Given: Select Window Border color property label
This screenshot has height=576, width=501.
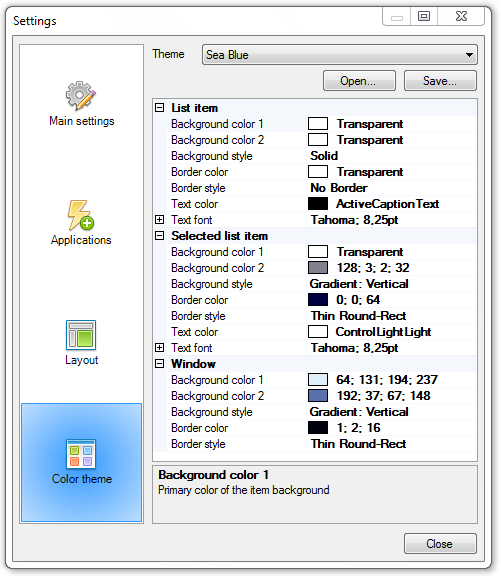Looking at the screenshot, I should [x=200, y=428].
